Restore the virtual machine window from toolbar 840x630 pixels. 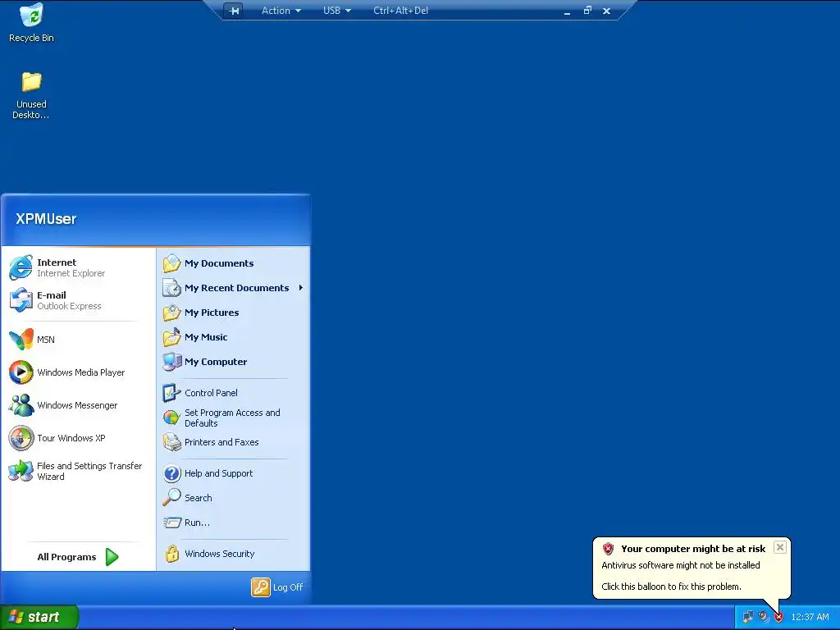(587, 10)
